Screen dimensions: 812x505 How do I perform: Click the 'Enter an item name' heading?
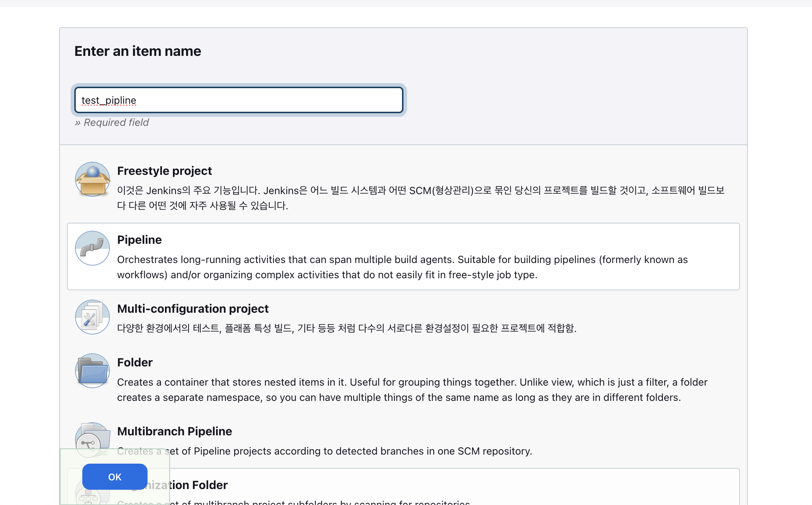click(x=137, y=51)
